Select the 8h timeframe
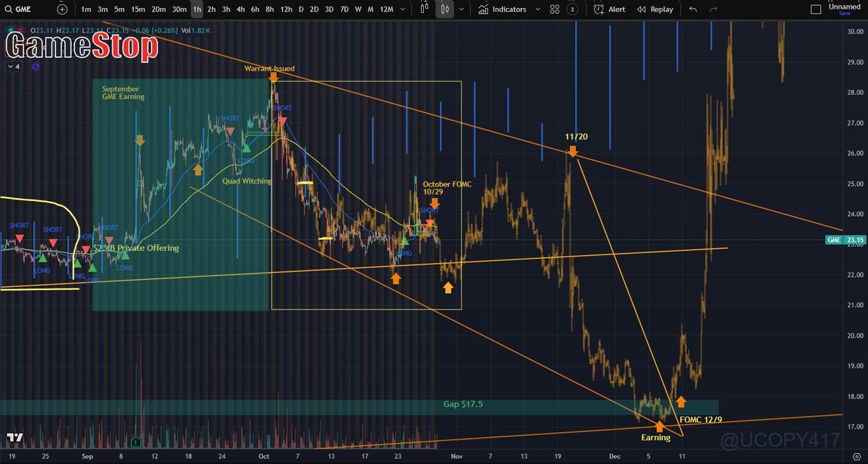This screenshot has height=464, width=868. (x=270, y=9)
